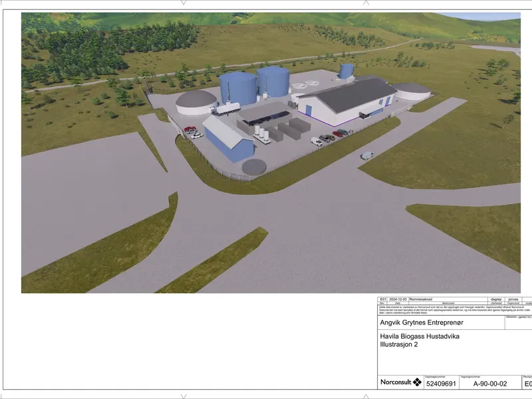Select the drawing number A-90-00-02
Image resolution: width=532 pixels, height=399 pixels.
[490, 384]
